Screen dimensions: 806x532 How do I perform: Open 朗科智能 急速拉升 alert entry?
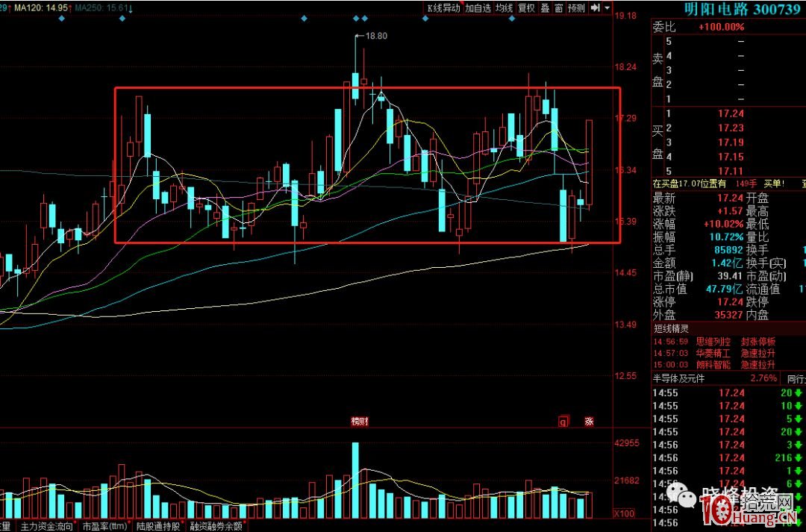(x=714, y=365)
